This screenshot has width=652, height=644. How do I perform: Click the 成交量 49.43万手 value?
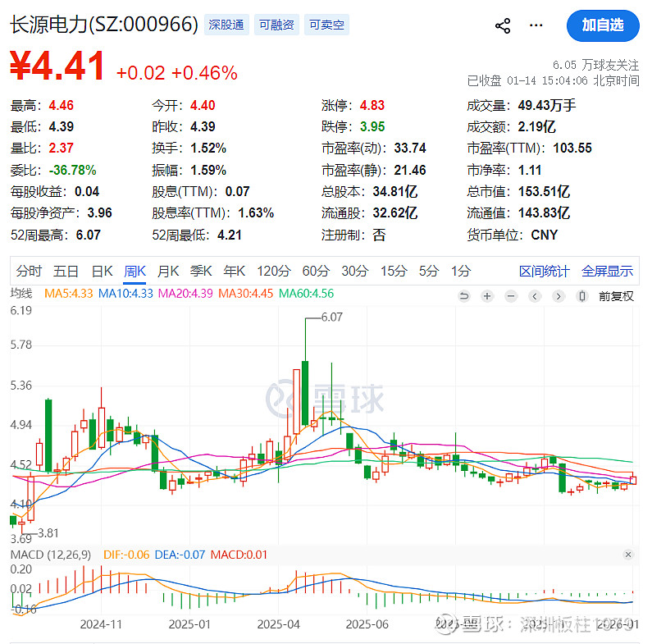click(547, 106)
